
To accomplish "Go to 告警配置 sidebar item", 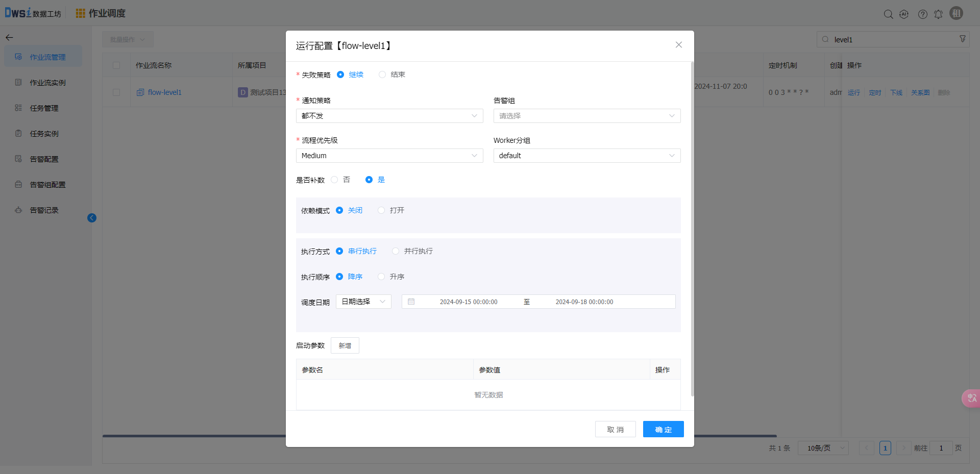I will [44, 159].
